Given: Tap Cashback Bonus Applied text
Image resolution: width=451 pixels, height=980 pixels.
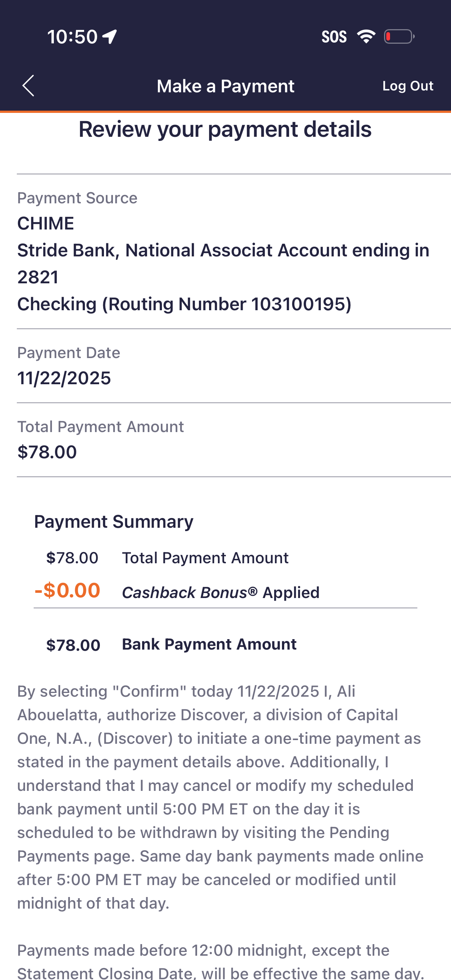Looking at the screenshot, I should 220,593.
